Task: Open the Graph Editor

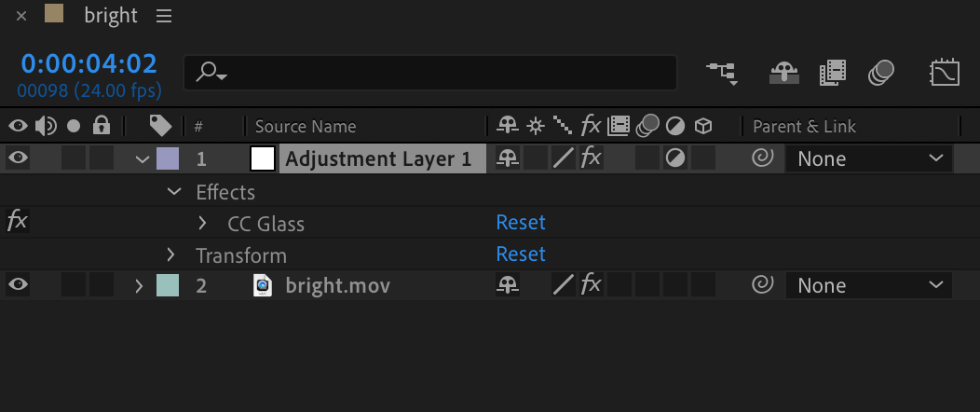Action: [945, 73]
